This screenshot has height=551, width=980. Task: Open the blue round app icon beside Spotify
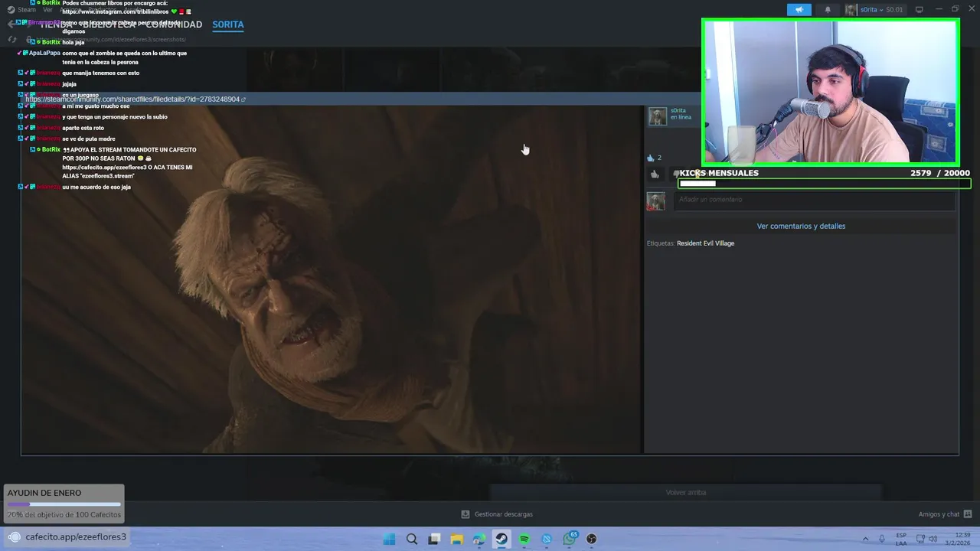click(x=547, y=539)
